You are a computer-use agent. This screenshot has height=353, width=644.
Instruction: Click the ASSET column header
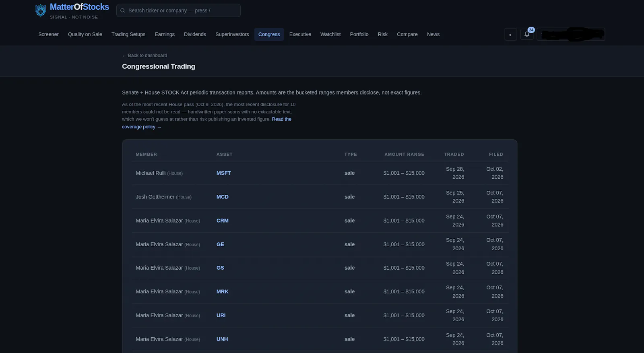tap(225, 154)
